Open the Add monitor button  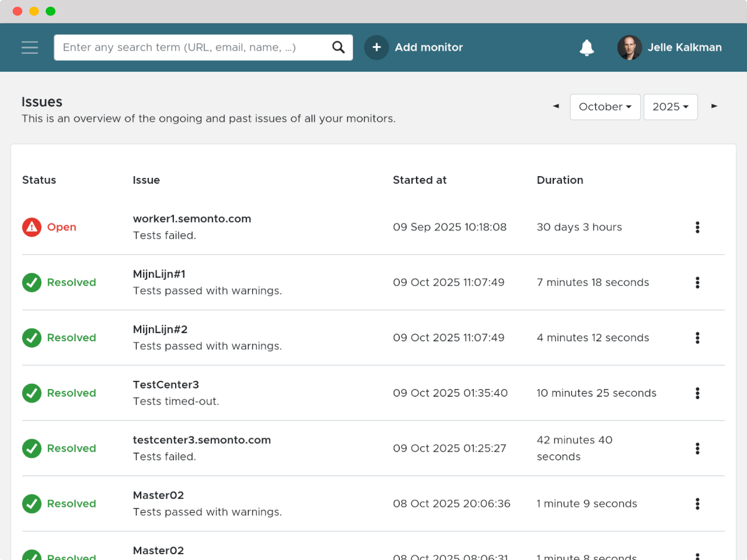429,47
